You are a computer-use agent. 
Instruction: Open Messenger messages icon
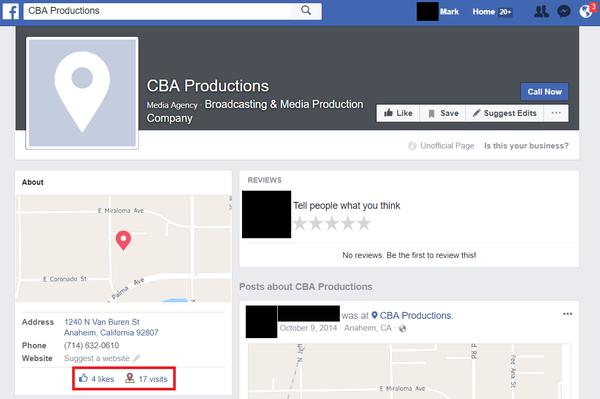(564, 11)
